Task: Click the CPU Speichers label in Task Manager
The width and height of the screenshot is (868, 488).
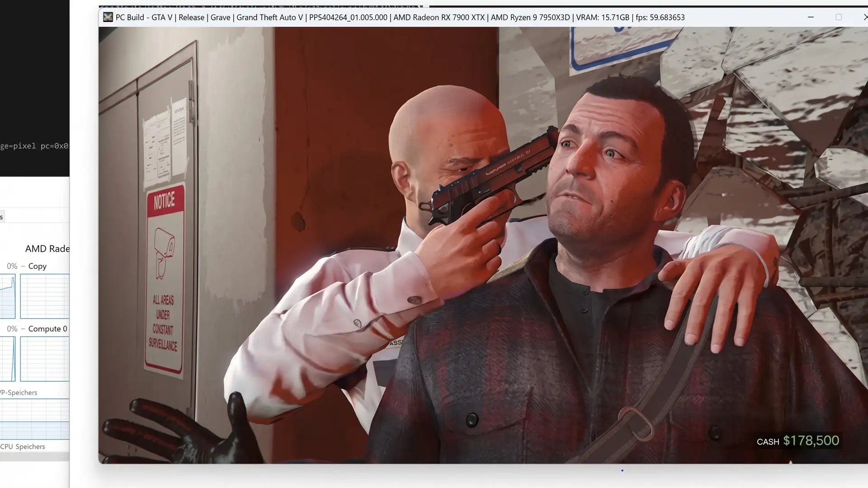Action: 23,446
